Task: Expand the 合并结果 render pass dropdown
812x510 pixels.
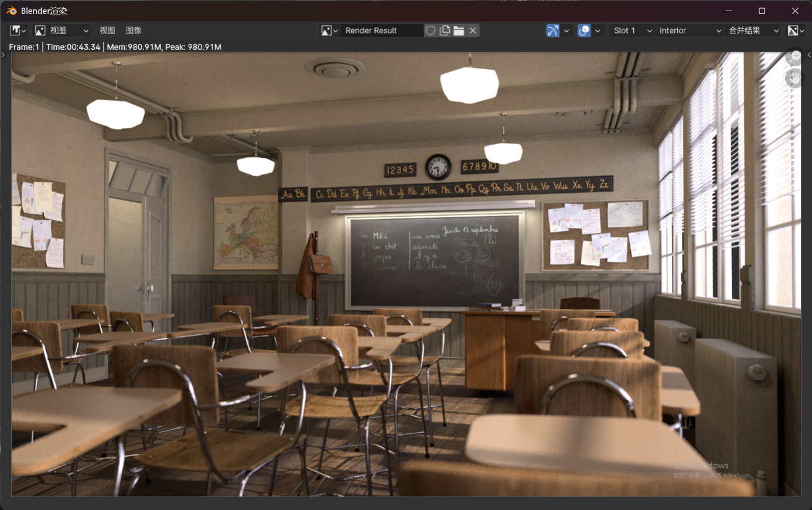Action: tap(753, 30)
